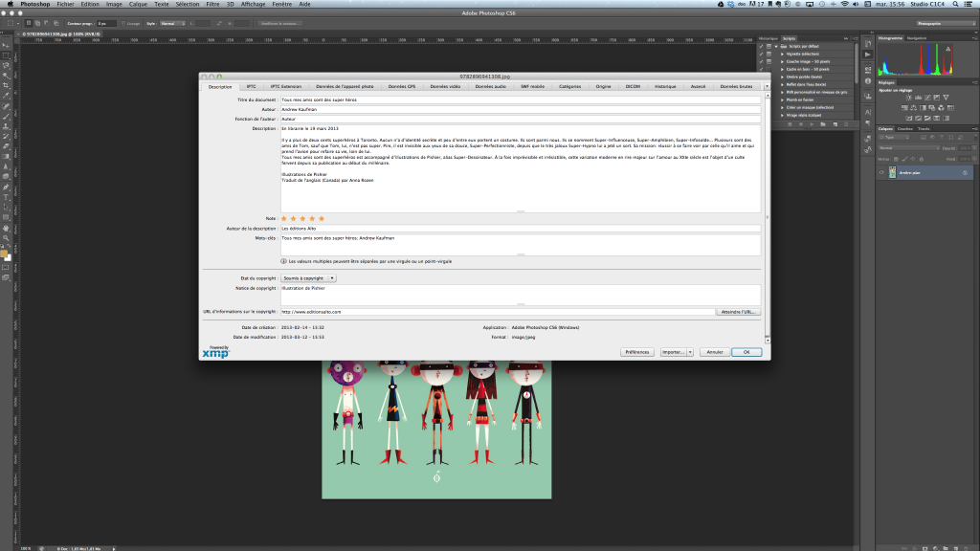Expand the Ombre portée (texte) script
Viewport: 980px width, 551px height.
pyautogui.click(x=782, y=77)
